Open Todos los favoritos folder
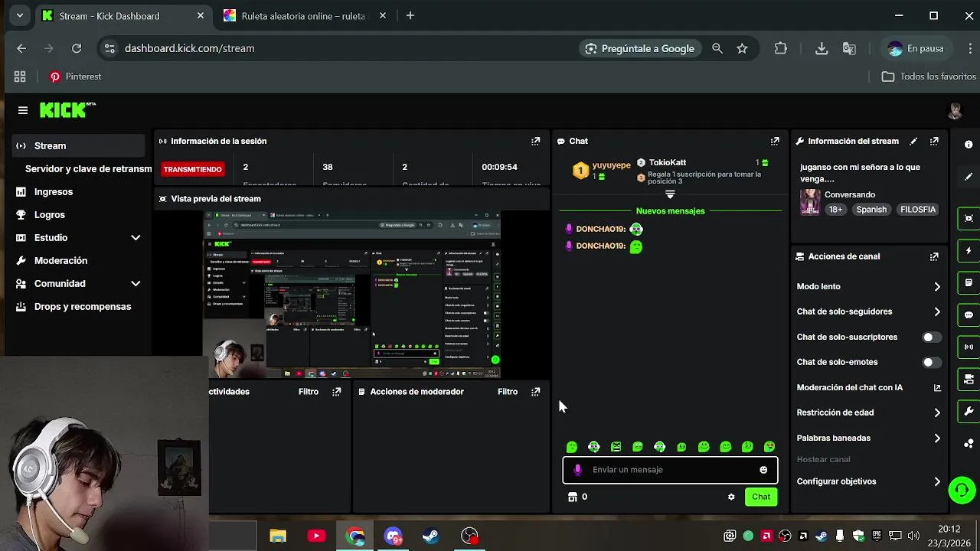980x551 pixels. point(929,77)
